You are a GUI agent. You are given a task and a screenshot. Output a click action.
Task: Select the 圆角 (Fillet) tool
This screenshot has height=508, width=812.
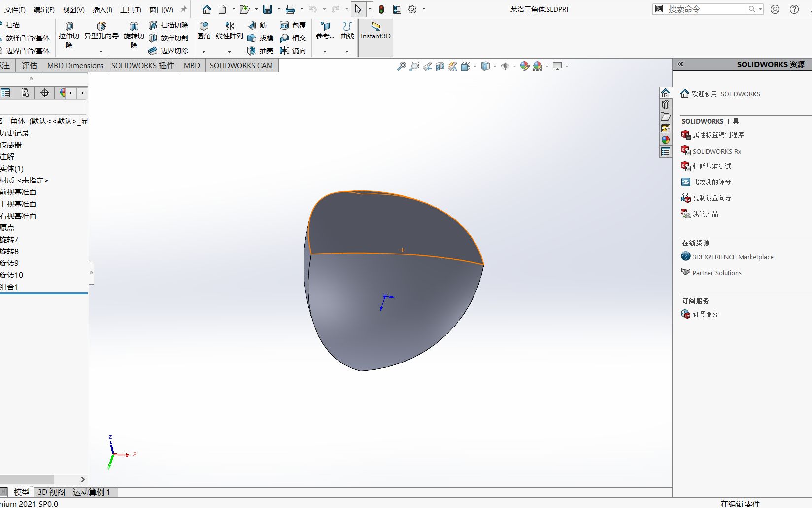[203, 30]
